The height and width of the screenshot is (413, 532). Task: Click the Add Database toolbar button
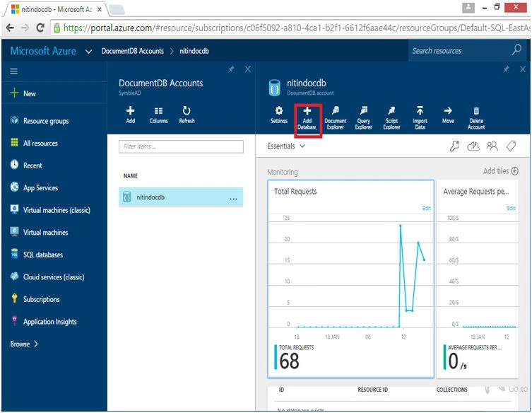(x=307, y=119)
